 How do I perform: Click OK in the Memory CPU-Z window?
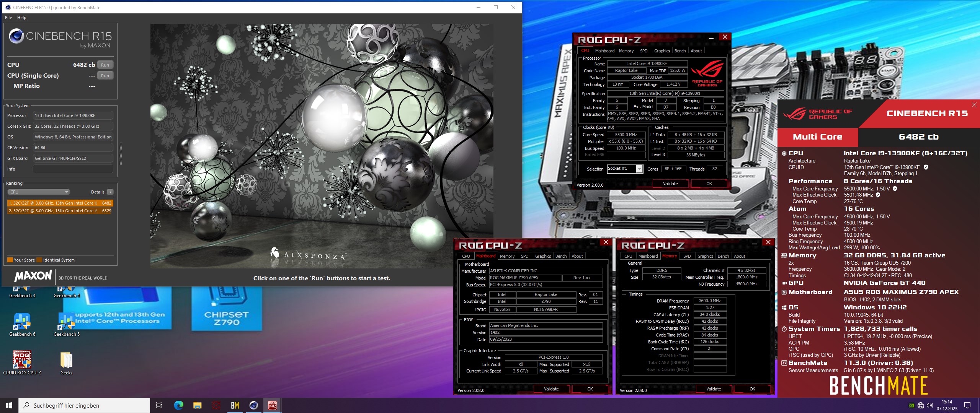752,389
